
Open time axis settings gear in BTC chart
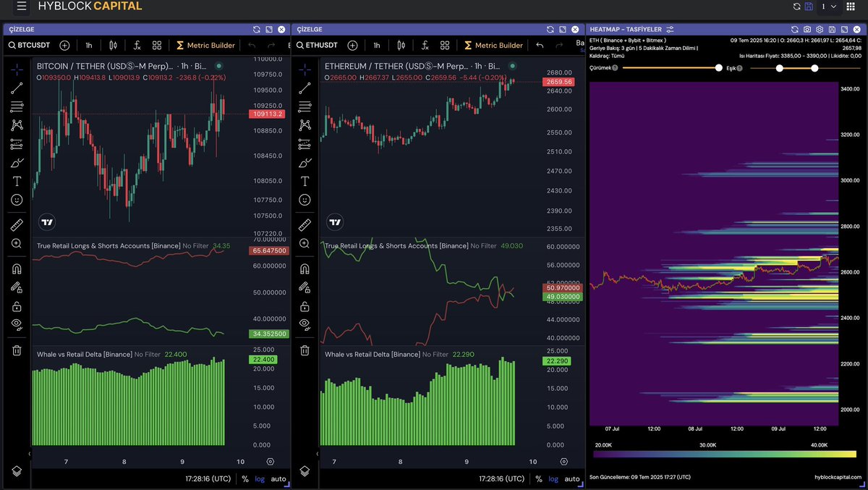(271, 461)
